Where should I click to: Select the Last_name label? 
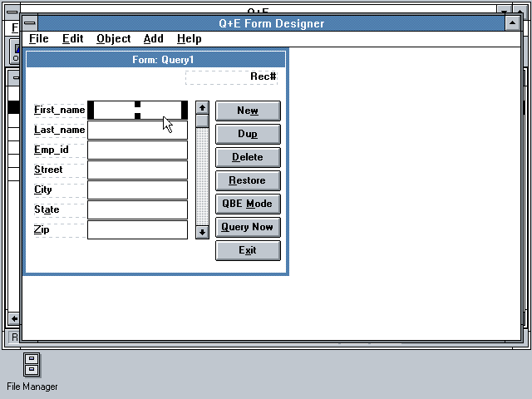[x=59, y=130]
